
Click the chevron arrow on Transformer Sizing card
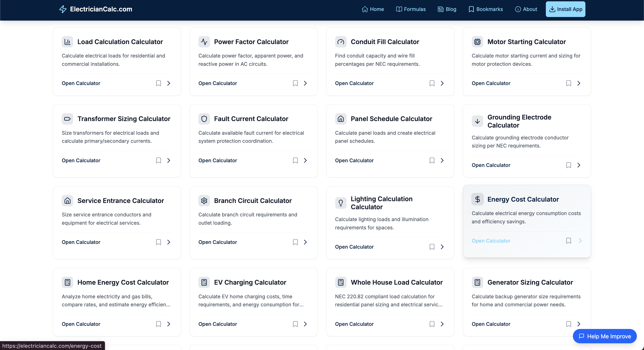[x=169, y=160]
